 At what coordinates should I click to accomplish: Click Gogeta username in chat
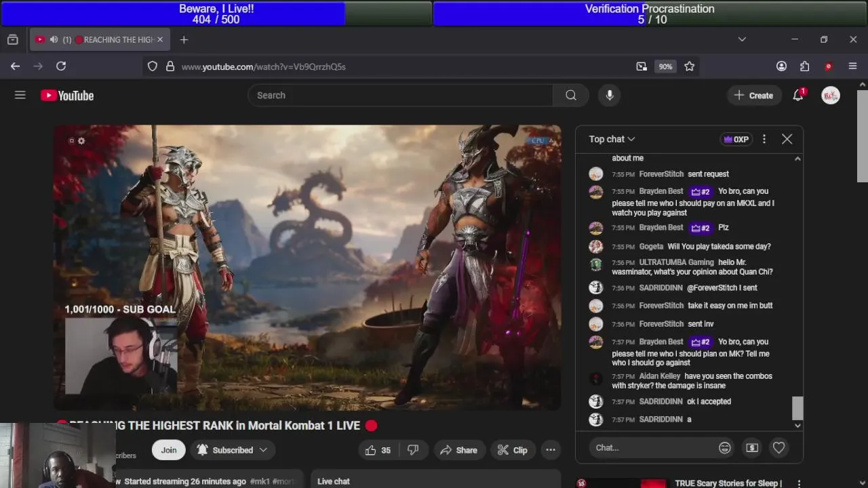(x=651, y=247)
